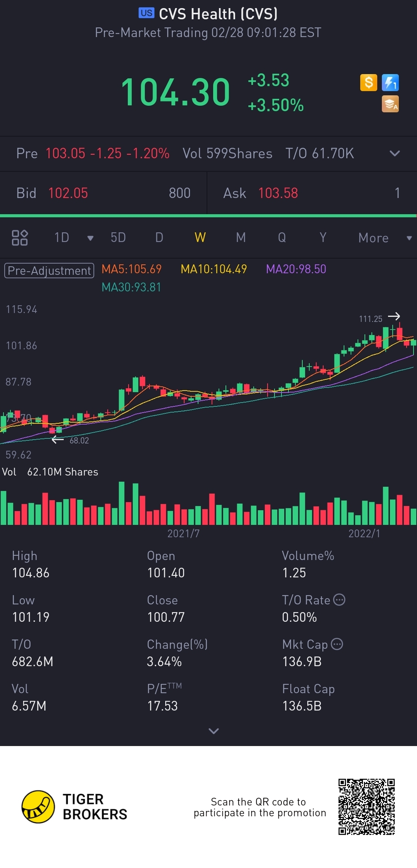The width and height of the screenshot is (417, 868).
Task: Tap the Mkt Cap info icon
Action: [337, 644]
